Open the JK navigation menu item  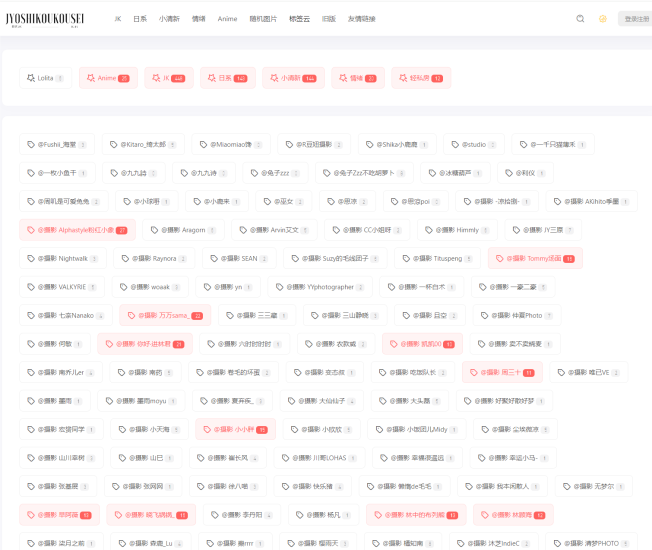click(x=117, y=18)
